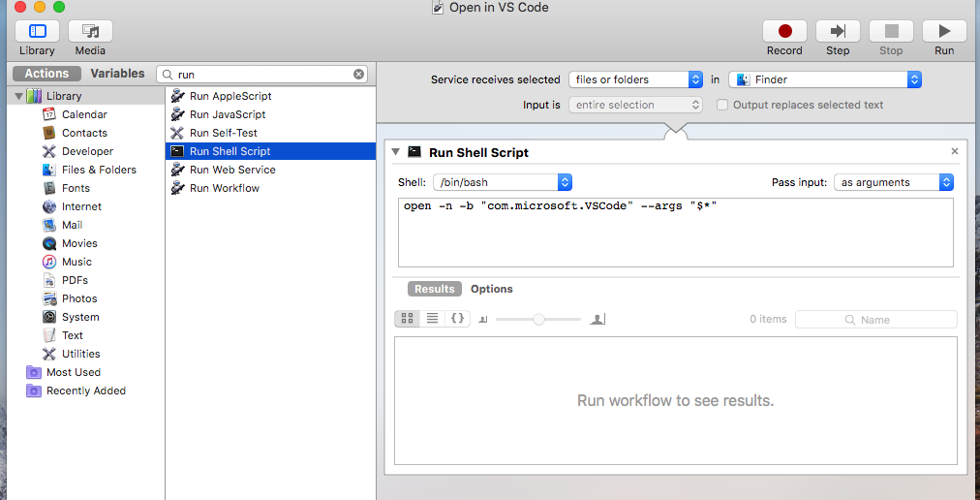Select the Developer category icon
The width and height of the screenshot is (980, 500).
pos(49,151)
